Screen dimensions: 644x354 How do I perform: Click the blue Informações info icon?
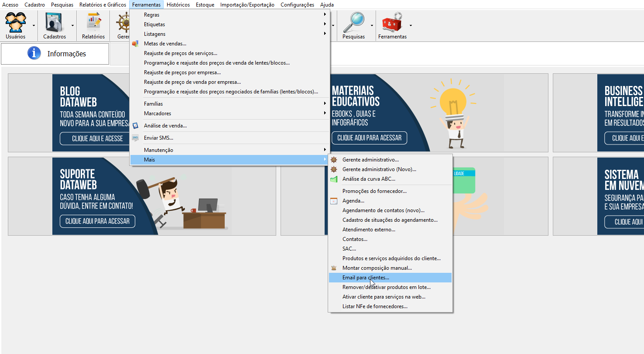point(34,54)
